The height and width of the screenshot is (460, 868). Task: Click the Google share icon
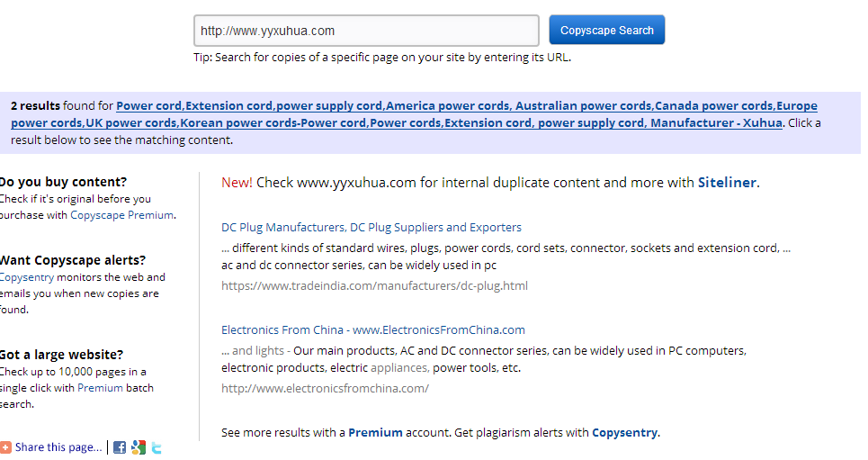pos(139,447)
